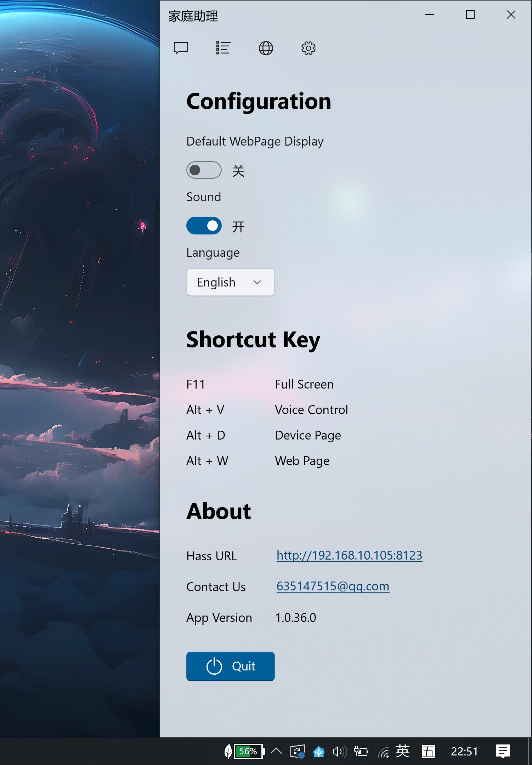Open the web page globe tab
This screenshot has height=765, width=532.
[266, 48]
